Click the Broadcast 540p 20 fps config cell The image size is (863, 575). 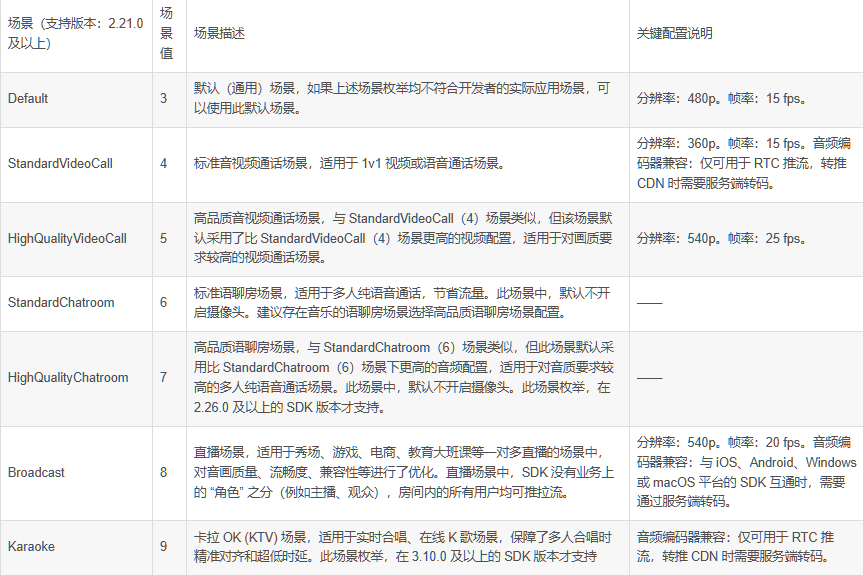(x=746, y=473)
